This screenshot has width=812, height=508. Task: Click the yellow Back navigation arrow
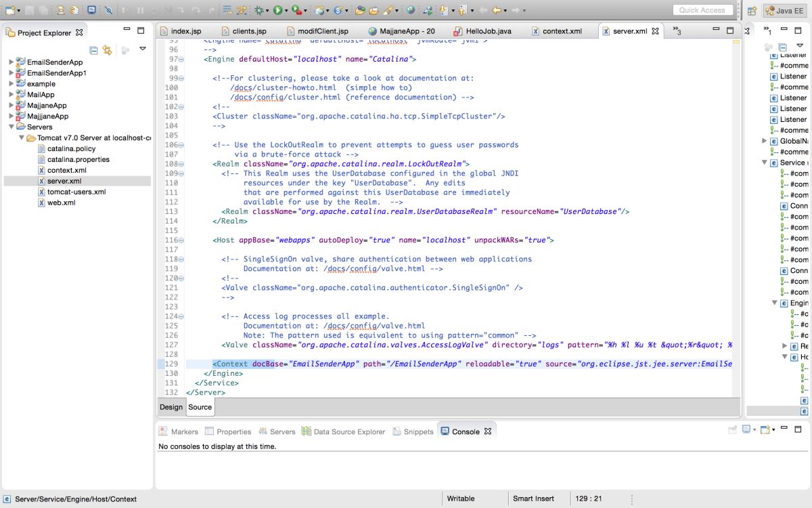pyautogui.click(x=497, y=10)
